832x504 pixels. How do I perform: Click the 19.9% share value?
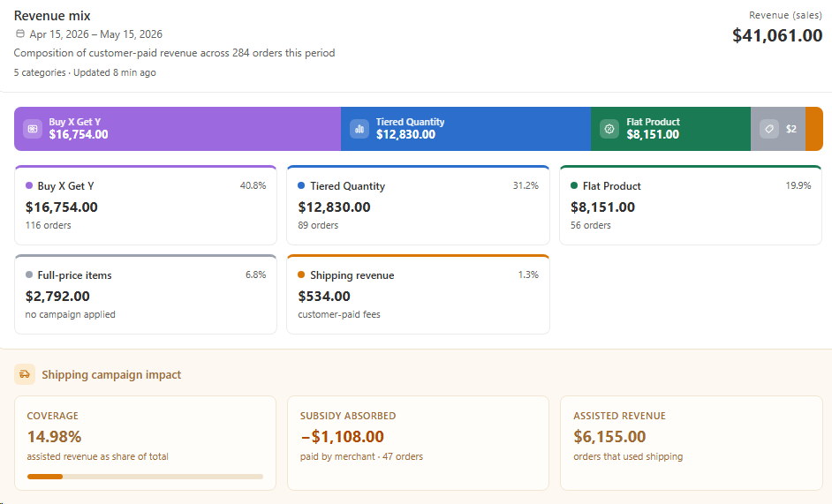pos(798,185)
